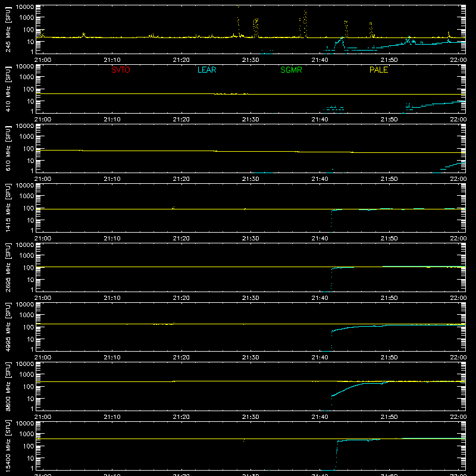476x476 pixels.
Task: Select the 1415 MHz [SFU] axis title
Action: (x=8, y=208)
